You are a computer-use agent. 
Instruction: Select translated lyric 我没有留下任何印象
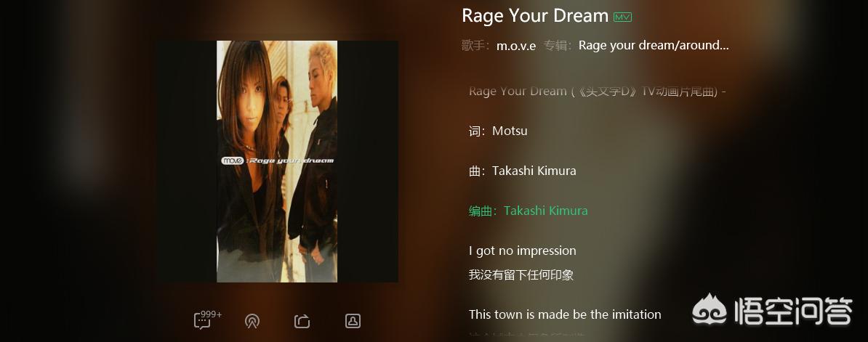[x=521, y=274]
